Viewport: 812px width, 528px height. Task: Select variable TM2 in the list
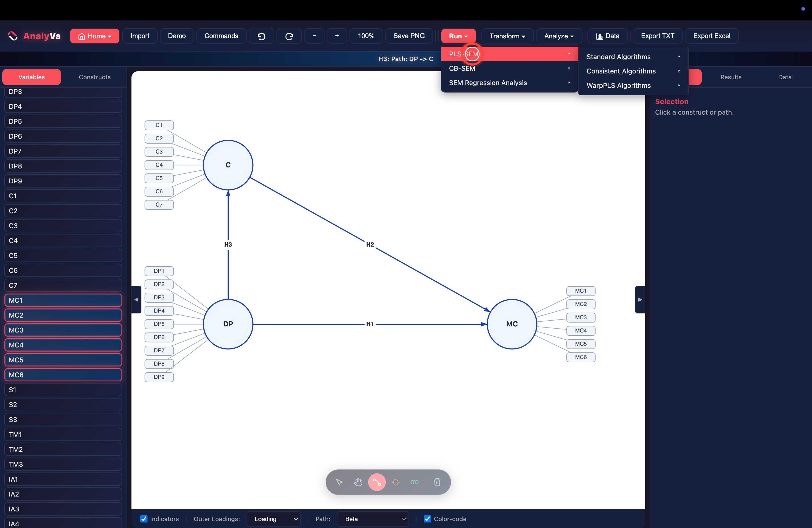63,450
